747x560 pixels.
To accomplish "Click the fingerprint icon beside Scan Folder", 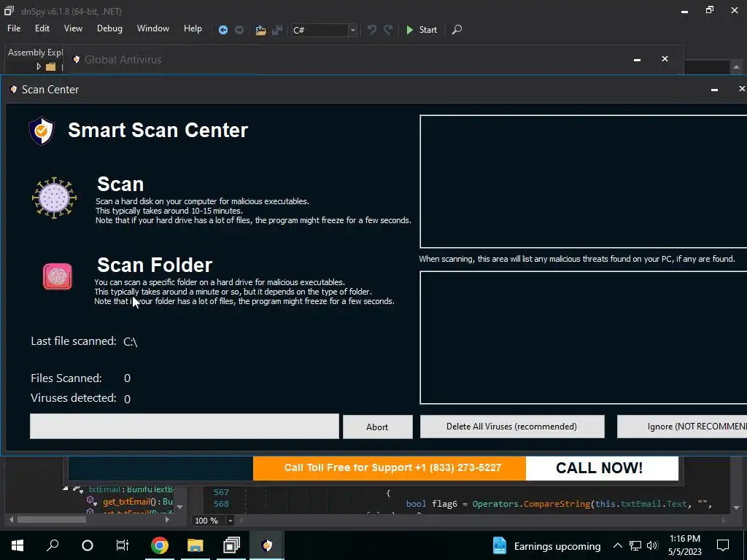I will point(58,276).
